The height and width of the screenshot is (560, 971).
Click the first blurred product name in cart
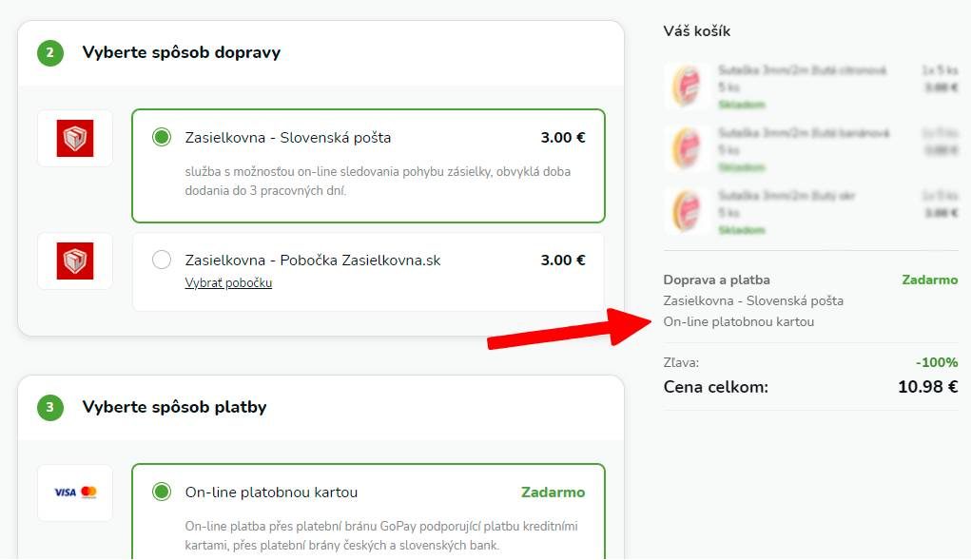pyautogui.click(x=802, y=70)
